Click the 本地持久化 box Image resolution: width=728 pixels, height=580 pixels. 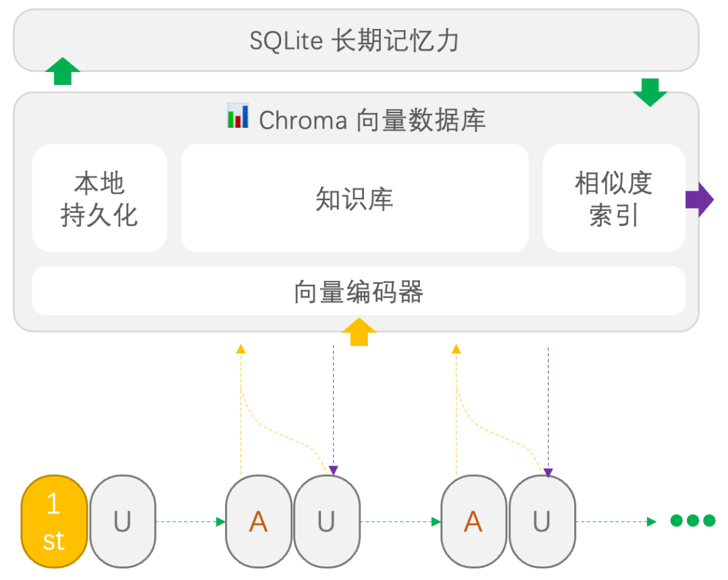pos(99,197)
